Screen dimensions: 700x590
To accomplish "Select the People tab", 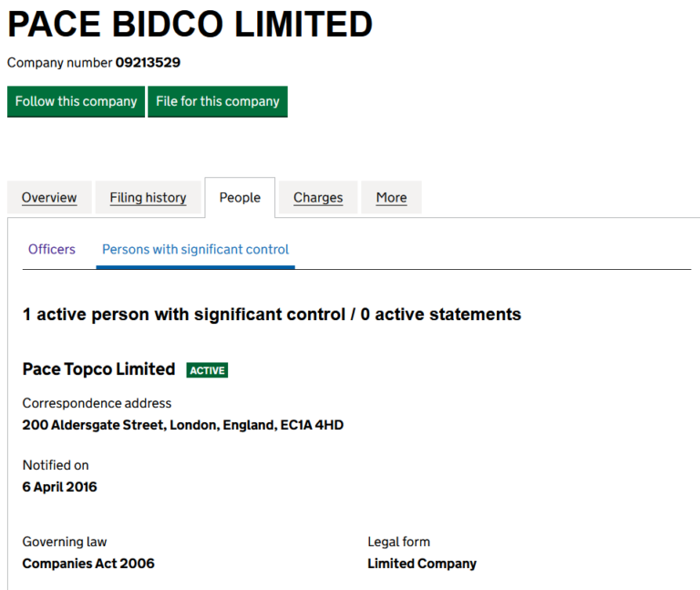I will pos(240,198).
